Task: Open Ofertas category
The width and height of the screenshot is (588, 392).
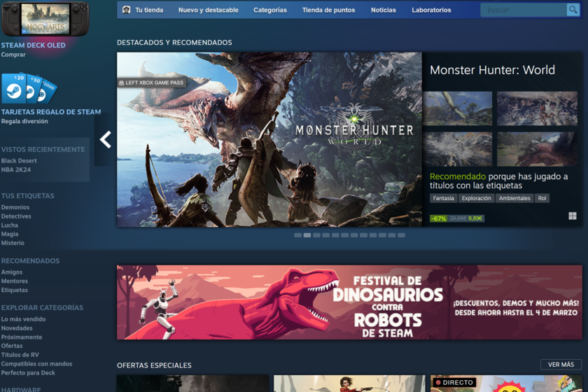Action: (12, 346)
